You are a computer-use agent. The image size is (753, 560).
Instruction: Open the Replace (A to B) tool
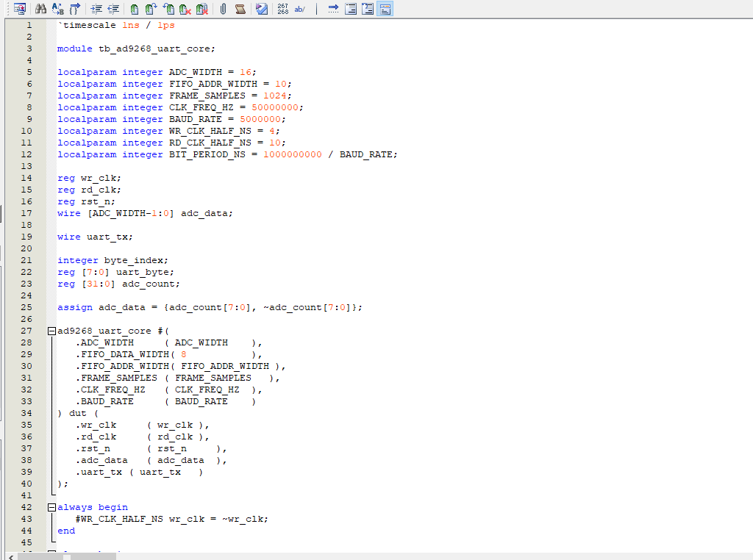(57, 9)
